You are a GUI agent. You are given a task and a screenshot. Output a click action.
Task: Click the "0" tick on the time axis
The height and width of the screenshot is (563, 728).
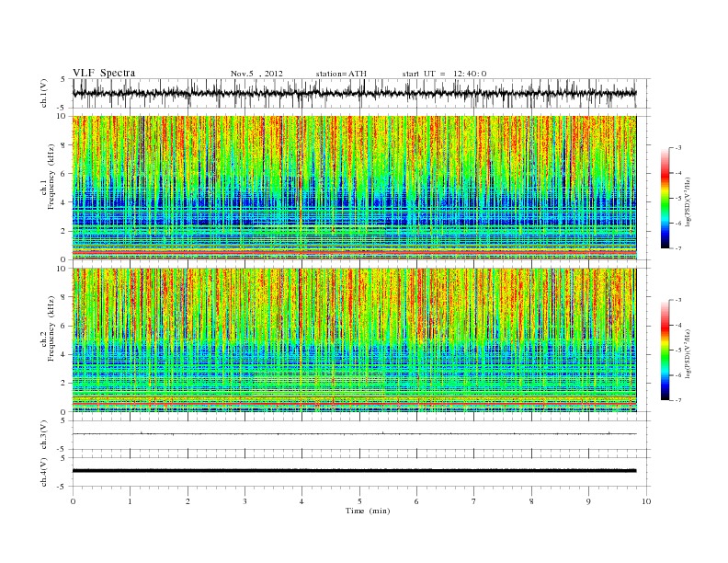73,501
